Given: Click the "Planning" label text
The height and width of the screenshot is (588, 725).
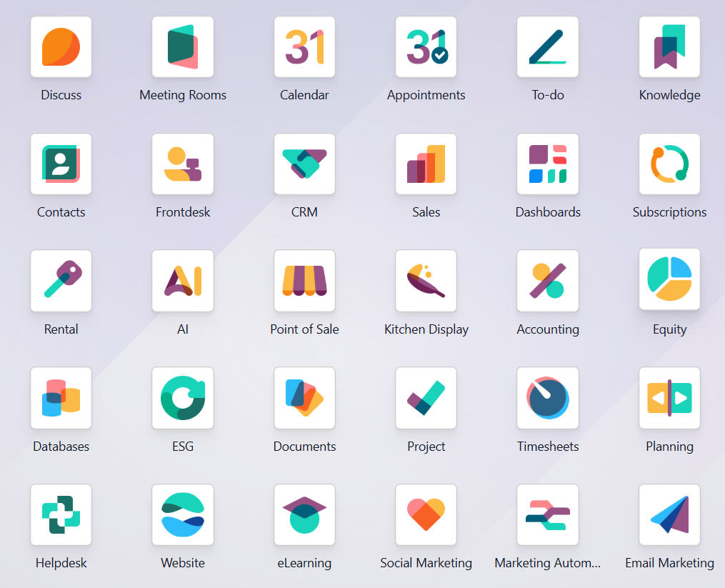Looking at the screenshot, I should coord(669,446).
